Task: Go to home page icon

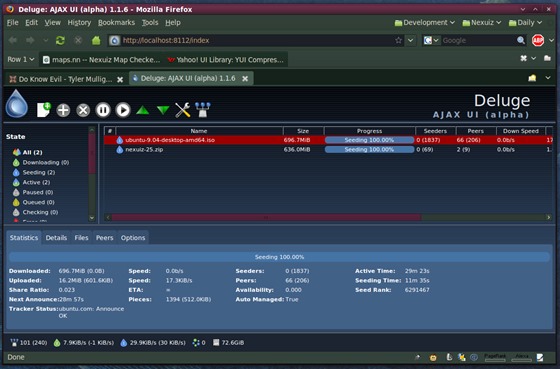Action: (96, 40)
